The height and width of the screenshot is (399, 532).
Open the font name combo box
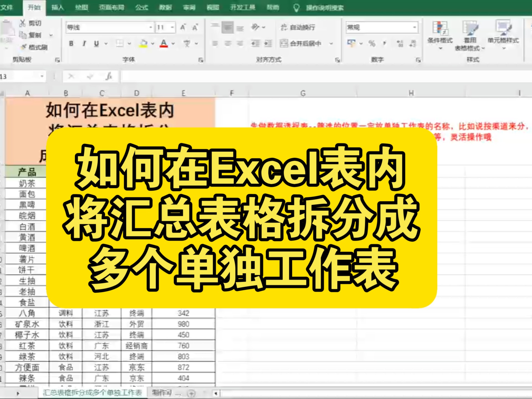[108, 28]
